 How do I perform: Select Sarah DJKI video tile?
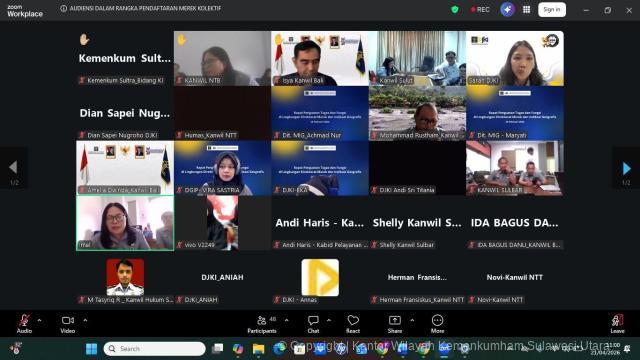click(x=515, y=58)
